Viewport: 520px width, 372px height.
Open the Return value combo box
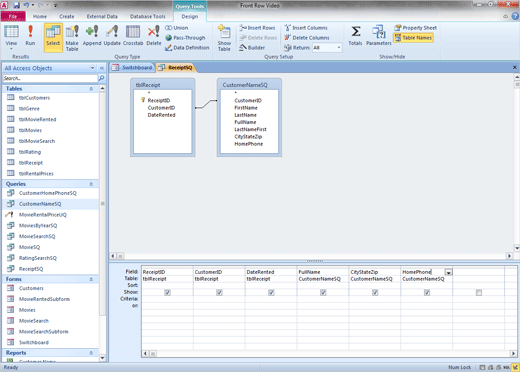(x=327, y=48)
